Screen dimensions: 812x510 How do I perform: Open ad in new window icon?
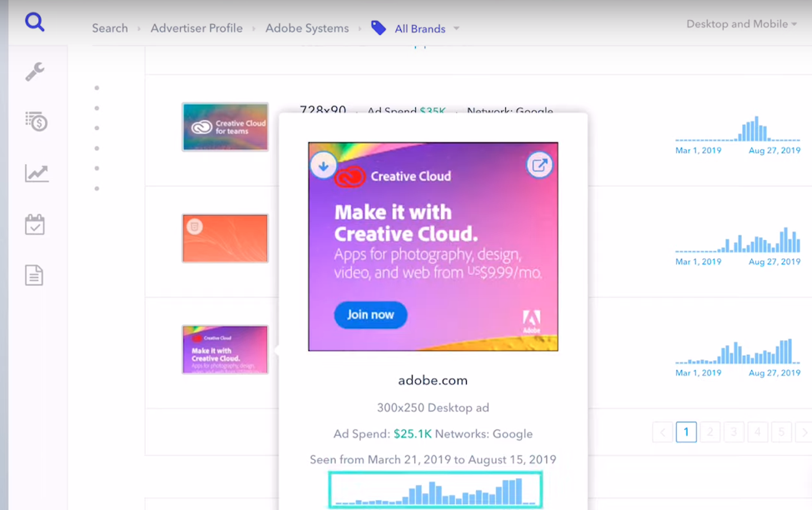tap(539, 165)
